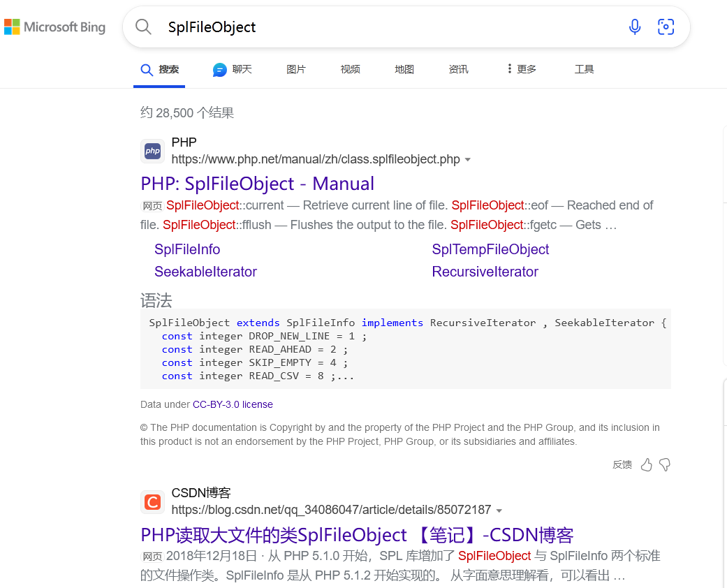Switch to the 视频 tab

[350, 70]
